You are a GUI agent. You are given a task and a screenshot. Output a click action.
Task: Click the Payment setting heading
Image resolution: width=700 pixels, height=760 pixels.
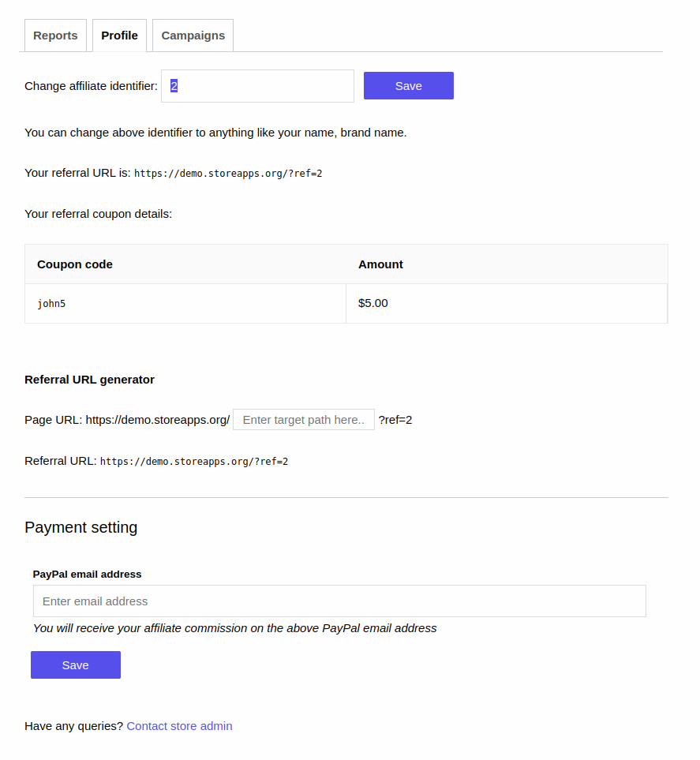[x=80, y=527]
